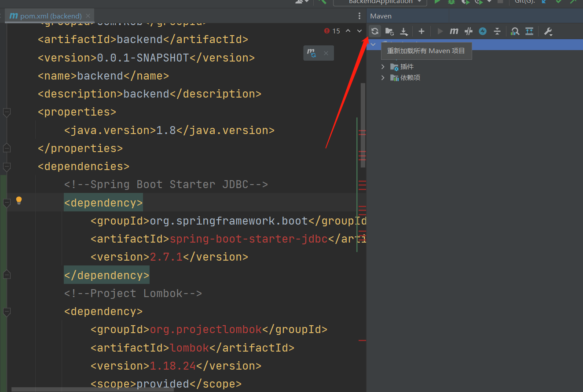Screen dimensions: 583x392
Task: Open the 15 errors inspection indicator
Action: [332, 31]
